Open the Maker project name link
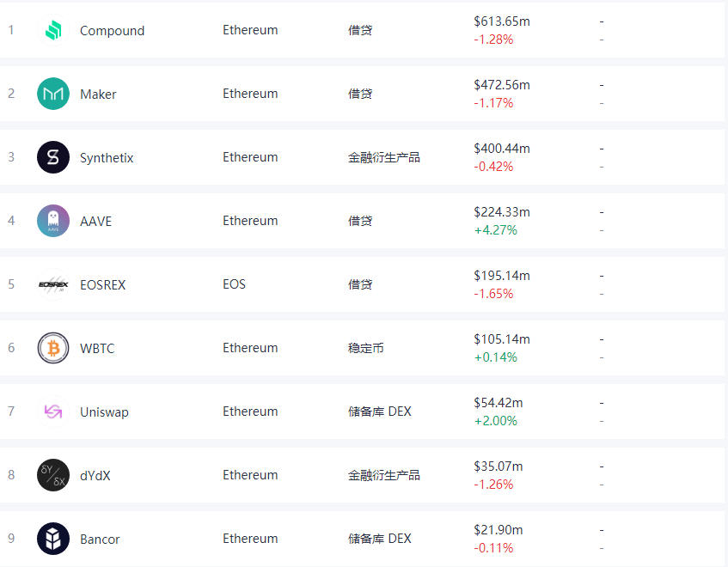The height and width of the screenshot is (567, 728). [x=98, y=94]
